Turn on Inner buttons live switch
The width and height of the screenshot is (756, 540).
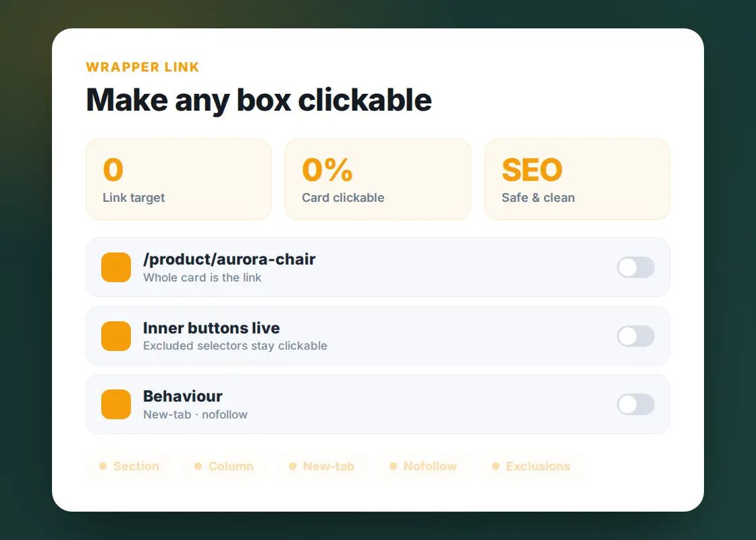(x=635, y=336)
